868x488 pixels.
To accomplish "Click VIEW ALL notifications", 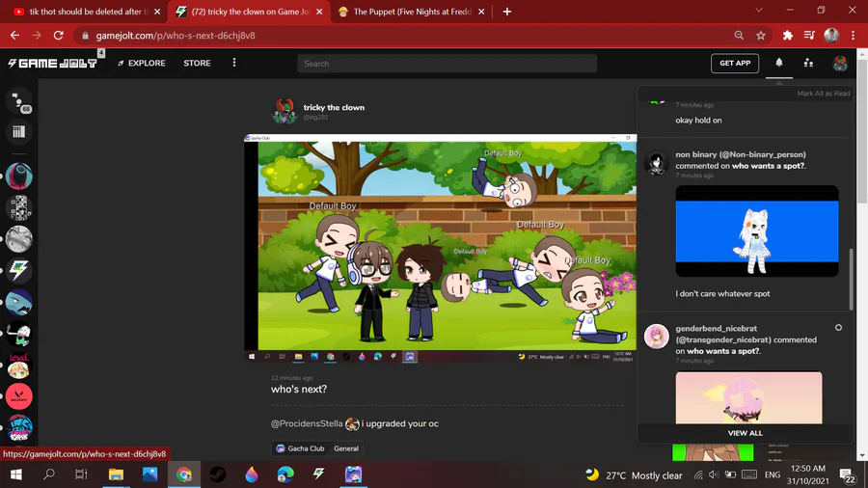I will (x=745, y=433).
